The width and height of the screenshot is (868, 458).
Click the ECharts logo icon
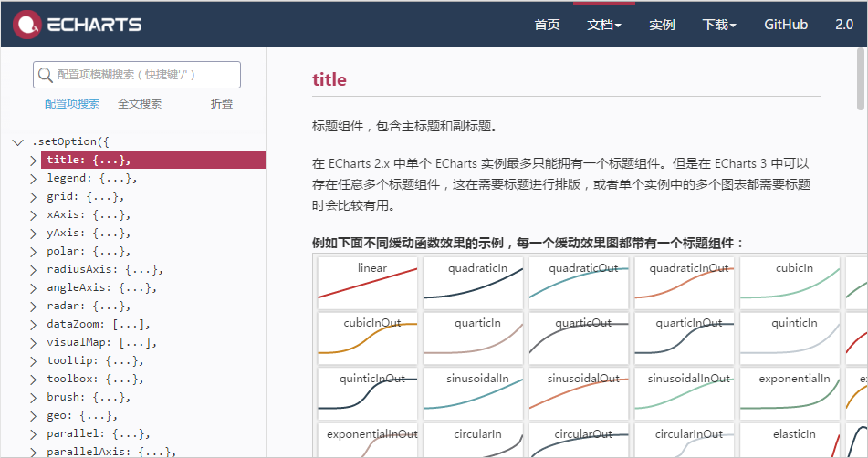tap(27, 25)
